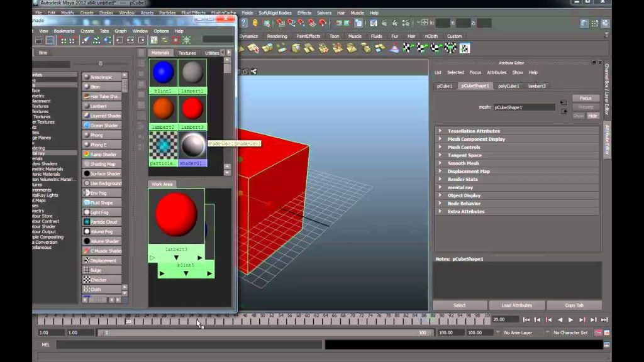644x362 pixels.
Task: Click the Copy Tab button
Action: click(574, 305)
